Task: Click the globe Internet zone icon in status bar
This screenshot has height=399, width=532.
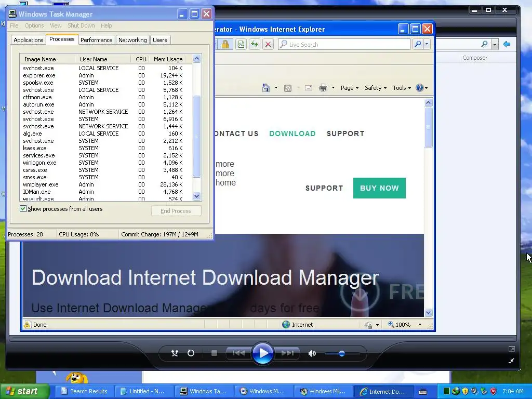Action: point(286,325)
